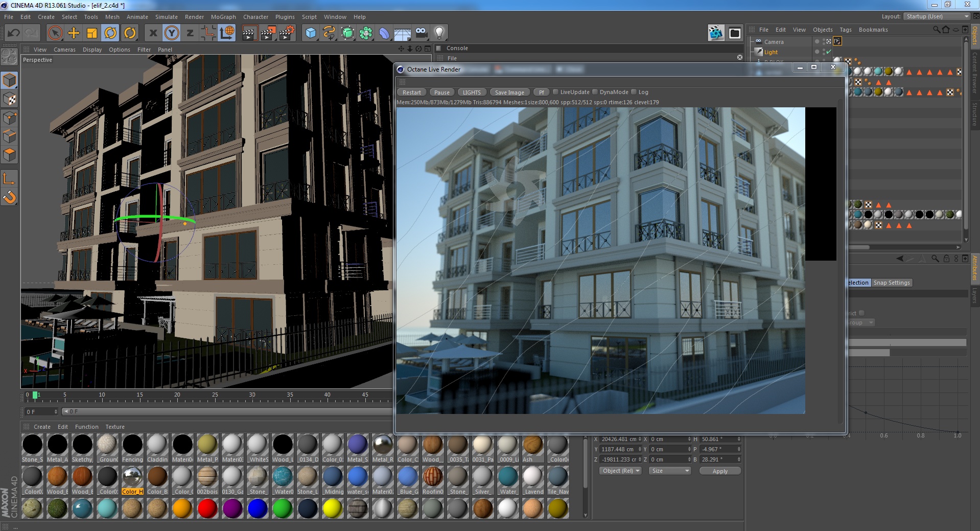Open the MoGraph menu
The image size is (980, 531).
pyautogui.click(x=223, y=17)
